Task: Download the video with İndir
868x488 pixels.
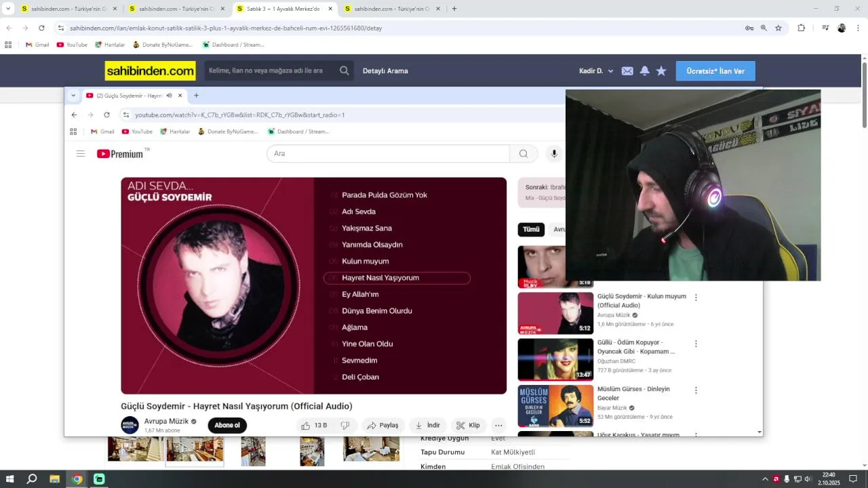Action: click(428, 425)
